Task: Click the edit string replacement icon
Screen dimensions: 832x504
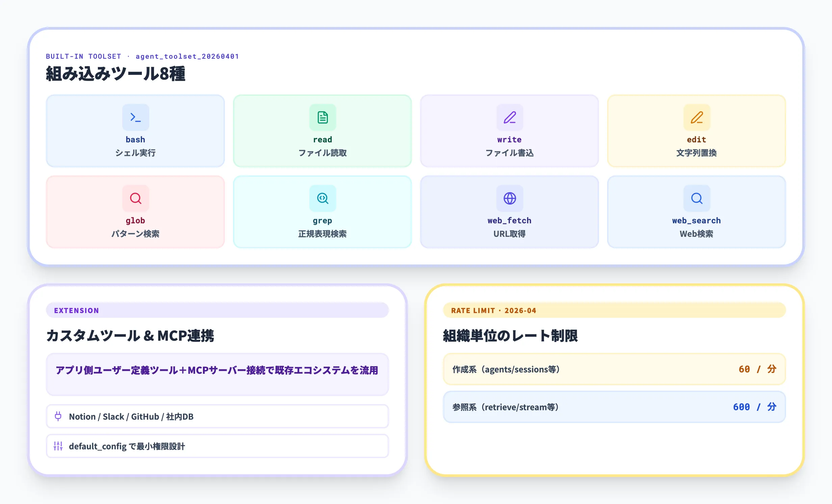Action: (696, 117)
